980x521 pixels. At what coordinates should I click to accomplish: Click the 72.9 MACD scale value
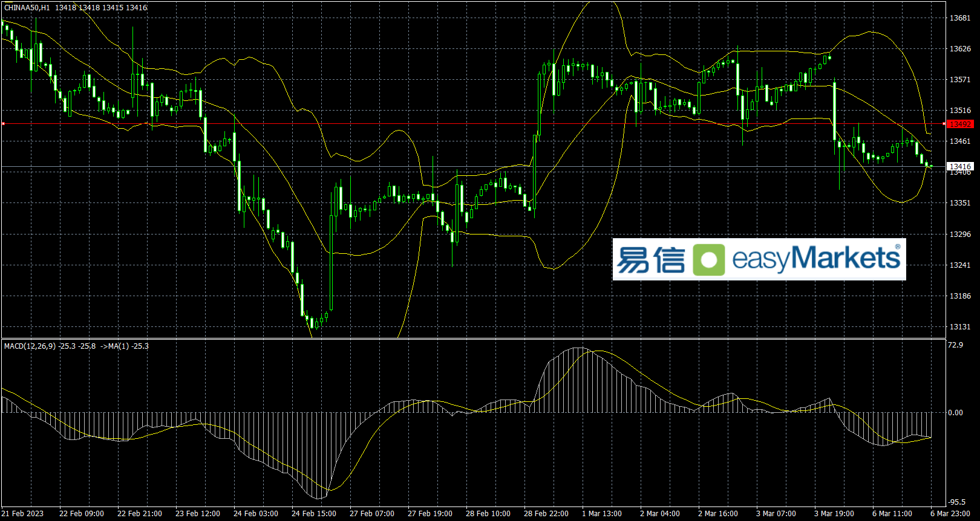(x=956, y=345)
